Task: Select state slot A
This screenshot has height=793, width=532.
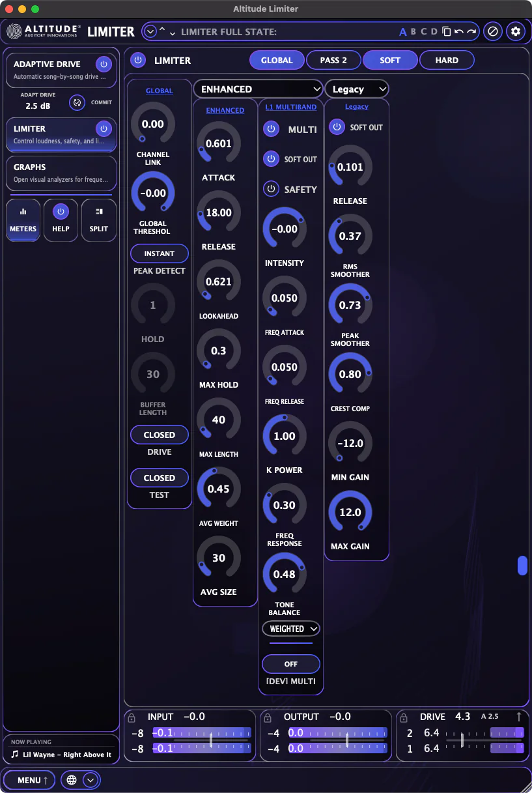Action: click(x=403, y=31)
